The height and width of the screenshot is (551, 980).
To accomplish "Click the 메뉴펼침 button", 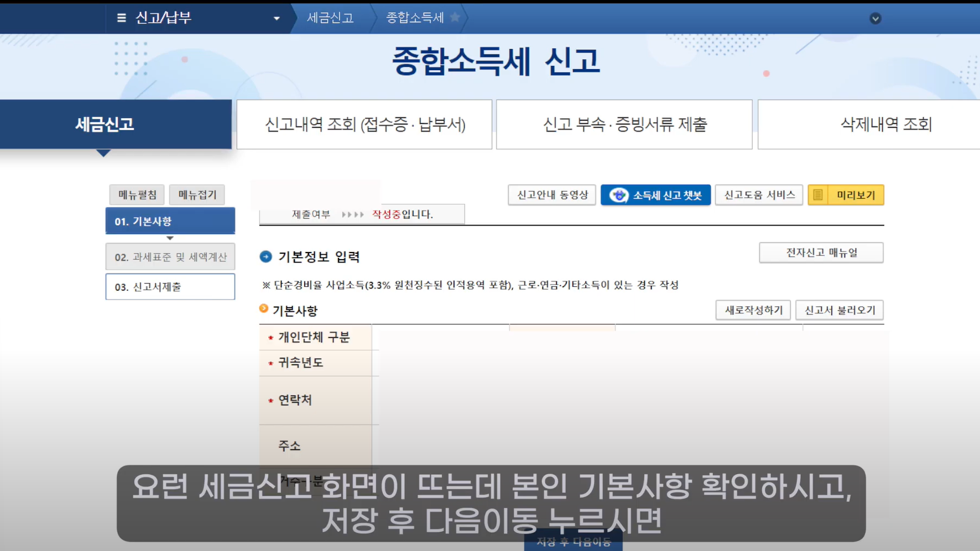I will [x=137, y=195].
